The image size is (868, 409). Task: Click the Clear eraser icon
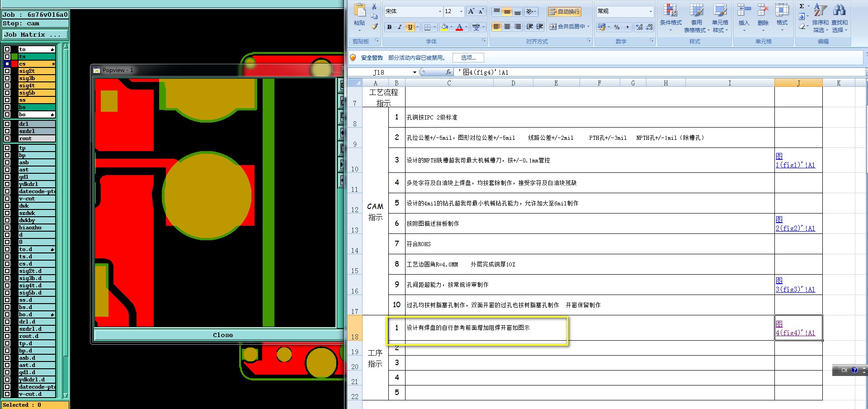802,27
